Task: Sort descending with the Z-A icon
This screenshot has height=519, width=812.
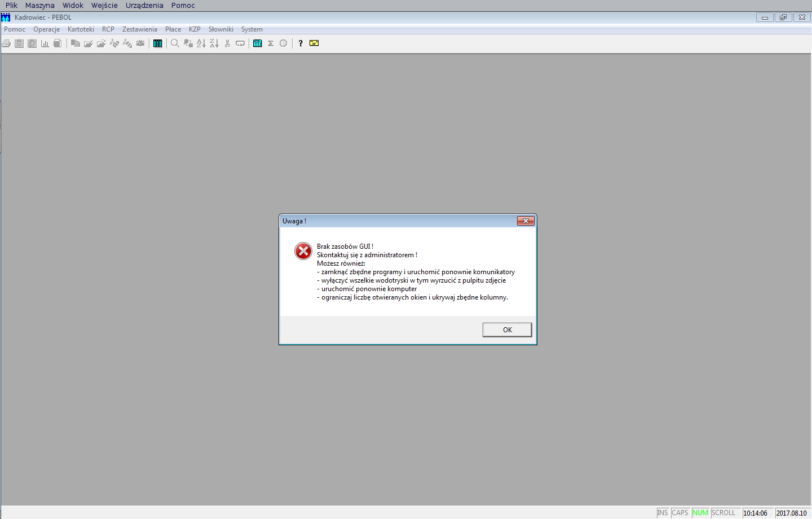Action: tap(214, 43)
